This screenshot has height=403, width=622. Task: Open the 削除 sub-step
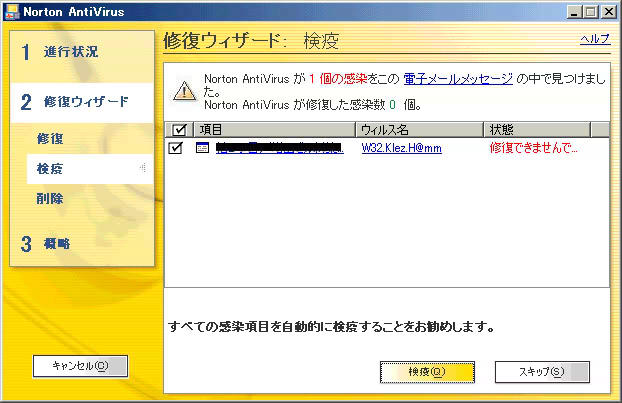click(x=50, y=198)
